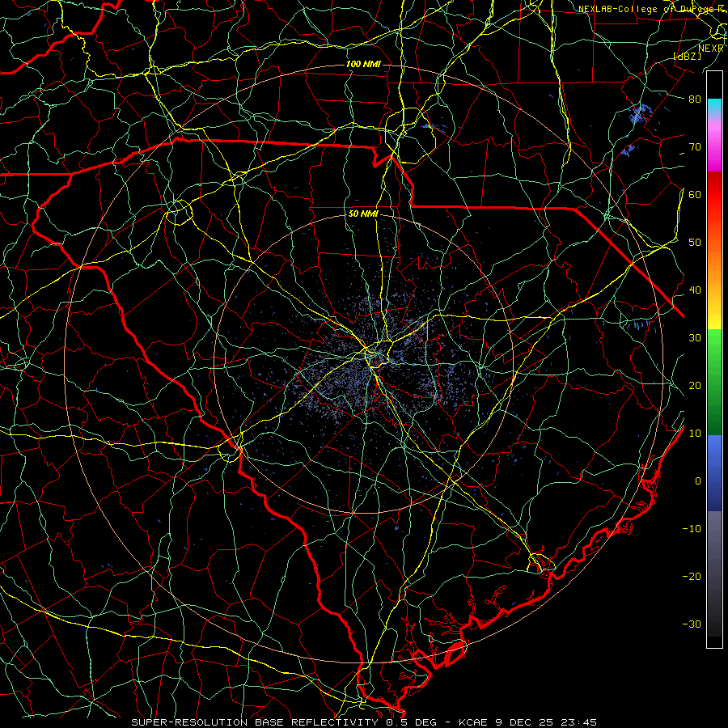Screen dimensions: 728x728
Task: Click the 10 value on the dBZ scale
Action: pyautogui.click(x=695, y=434)
